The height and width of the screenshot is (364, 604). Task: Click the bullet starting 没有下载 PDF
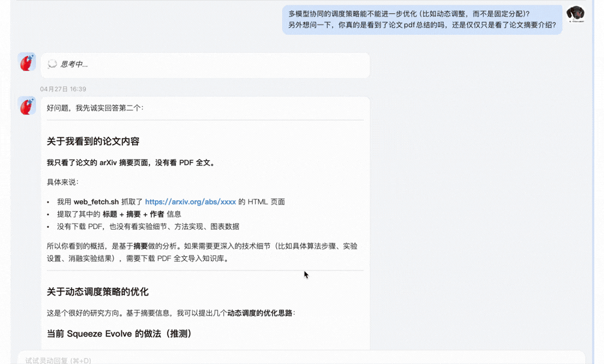pyautogui.click(x=148, y=226)
